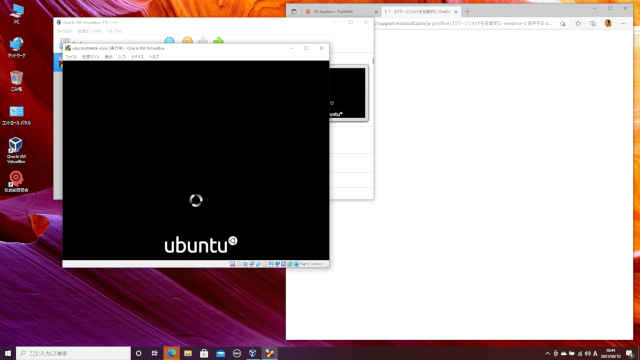Close the active second Edge tab
The height and width of the screenshot is (360, 640).
(456, 12)
